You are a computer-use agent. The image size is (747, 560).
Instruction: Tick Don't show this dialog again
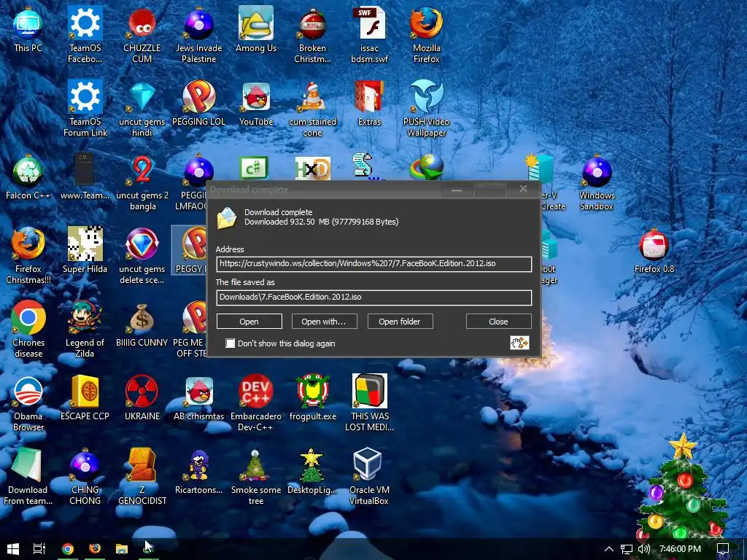[x=230, y=343]
